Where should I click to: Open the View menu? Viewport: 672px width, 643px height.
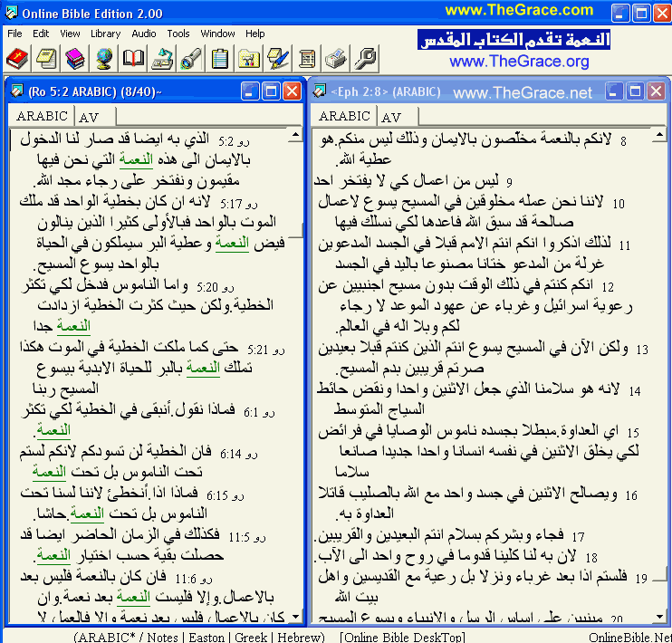pyautogui.click(x=70, y=34)
